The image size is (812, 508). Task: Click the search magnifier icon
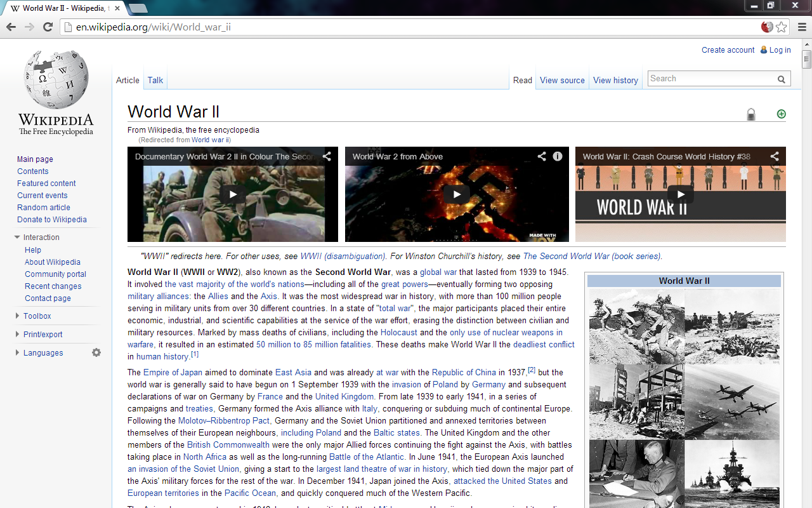point(782,79)
